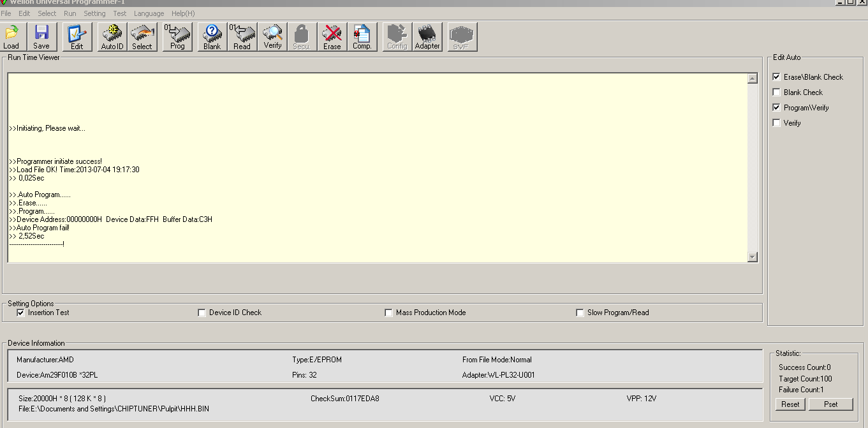Click the Verify toolbar icon
Viewport: 868px width, 428px height.
[272, 37]
